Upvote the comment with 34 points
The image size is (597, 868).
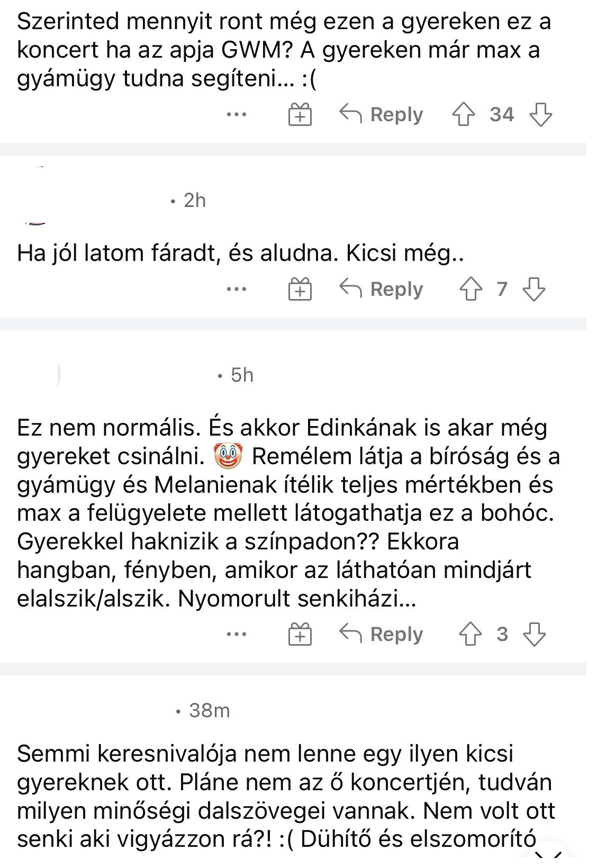pyautogui.click(x=464, y=114)
